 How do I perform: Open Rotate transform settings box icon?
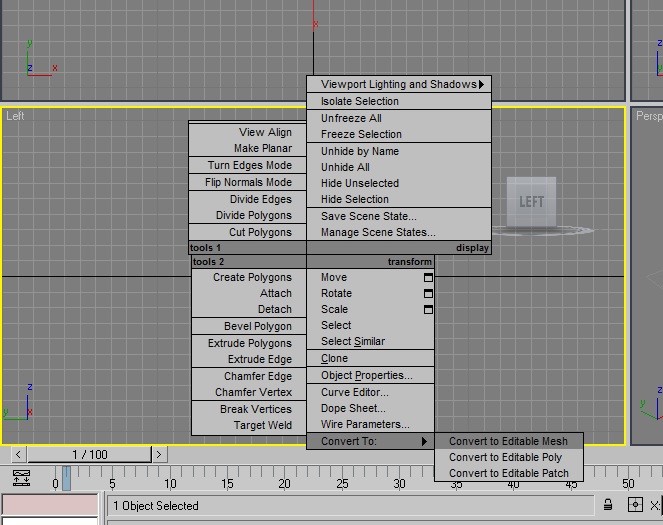pos(428,293)
